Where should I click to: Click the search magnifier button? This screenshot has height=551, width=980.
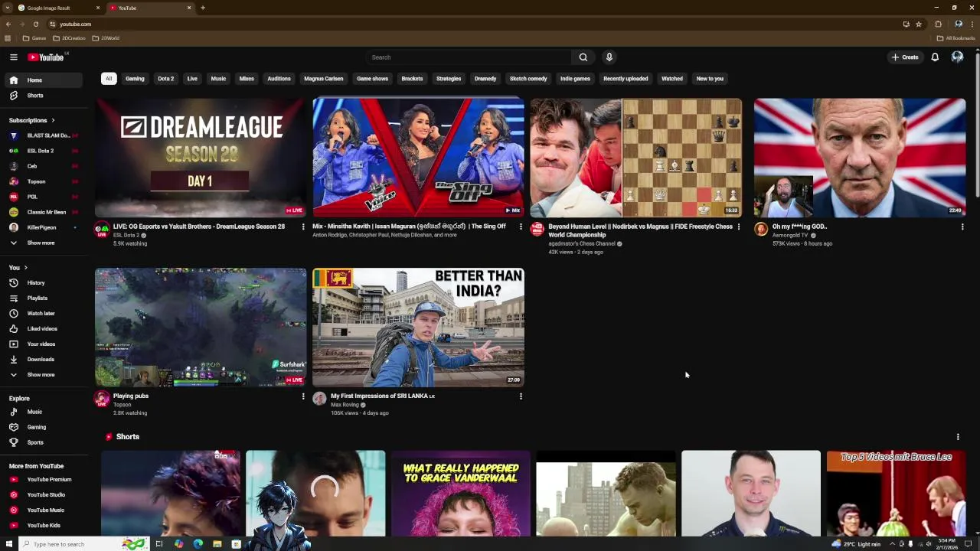(x=583, y=57)
